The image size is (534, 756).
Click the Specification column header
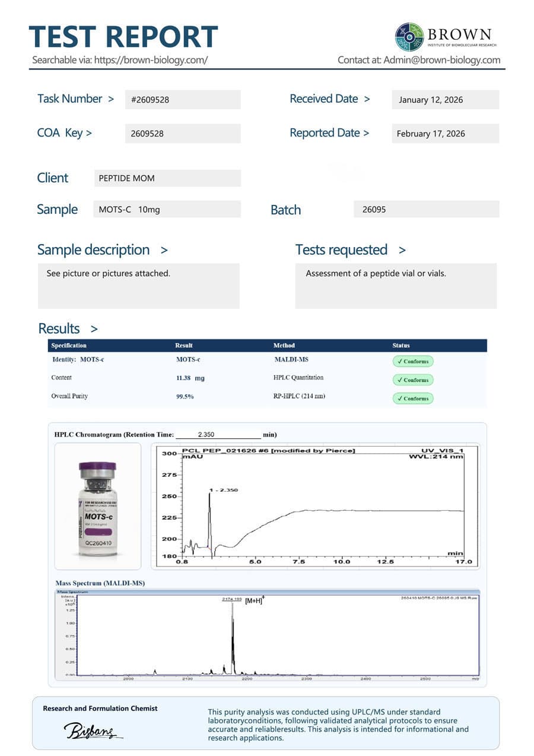(69, 345)
